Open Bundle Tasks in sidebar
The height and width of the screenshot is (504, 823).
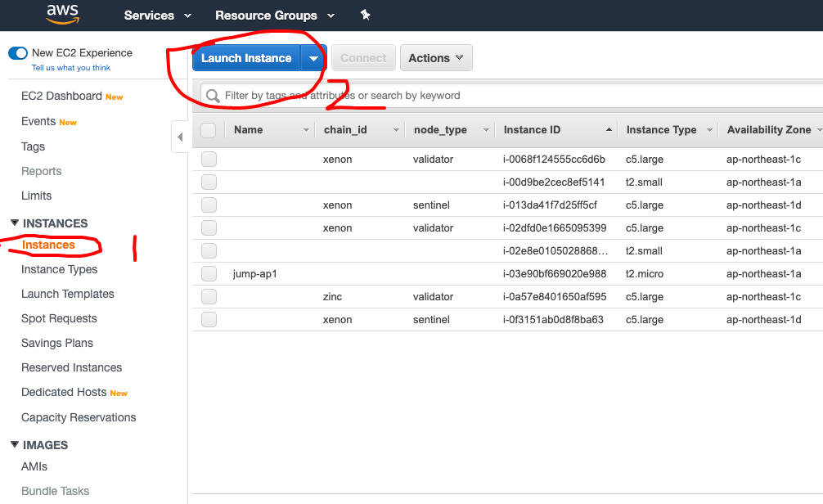(x=55, y=491)
